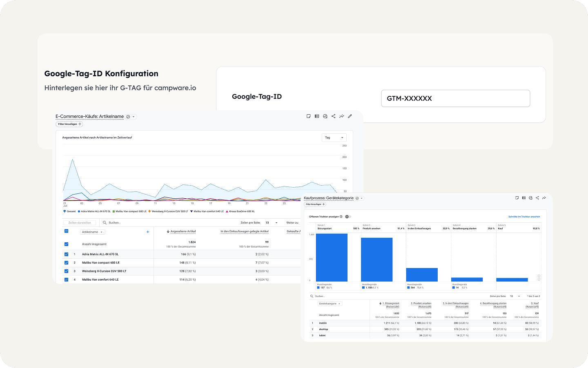Click the share icon in Kaufprozess report
Viewport: 588px width, 368px height.
coord(537,198)
